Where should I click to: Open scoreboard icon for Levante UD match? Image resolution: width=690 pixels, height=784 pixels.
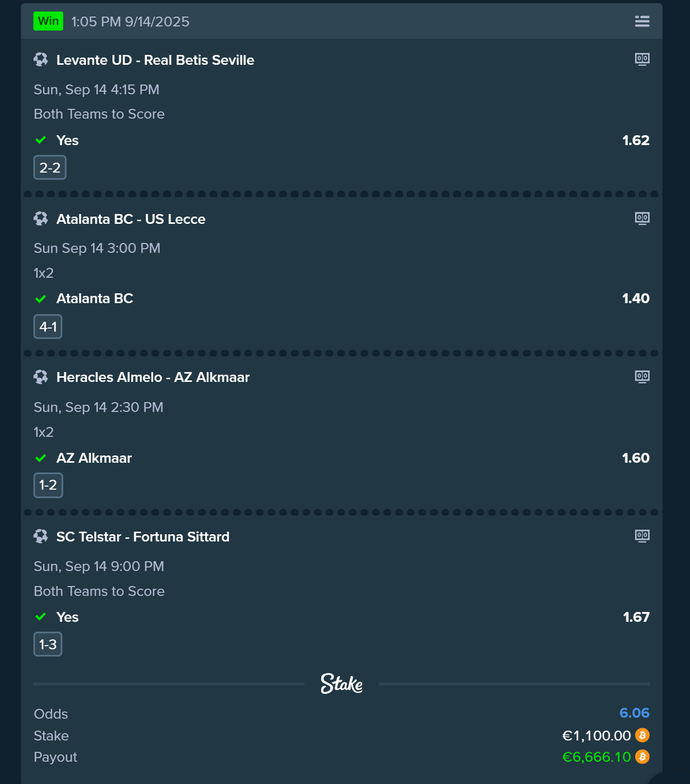[x=642, y=59]
